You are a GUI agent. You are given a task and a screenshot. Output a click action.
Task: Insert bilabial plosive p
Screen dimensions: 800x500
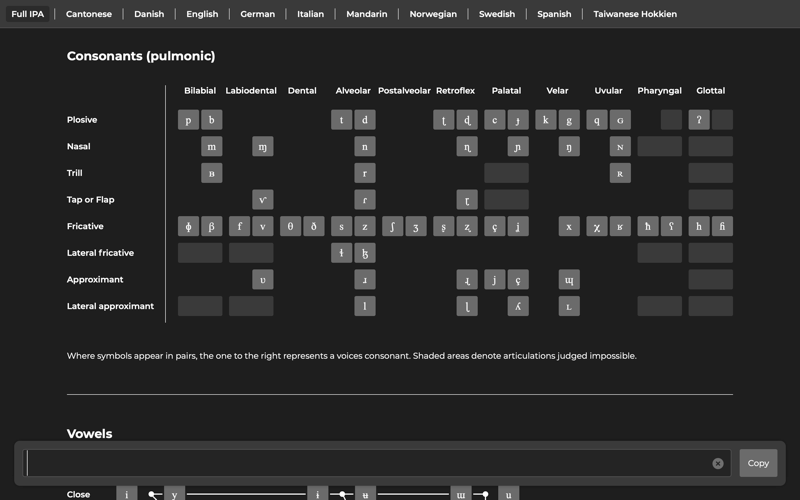[x=188, y=120]
